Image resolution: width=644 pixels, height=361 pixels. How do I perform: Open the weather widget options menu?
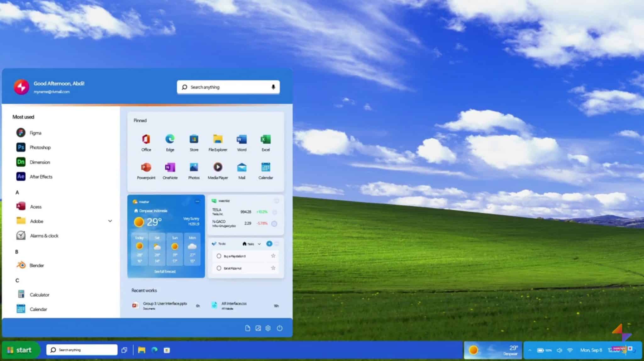(198, 202)
